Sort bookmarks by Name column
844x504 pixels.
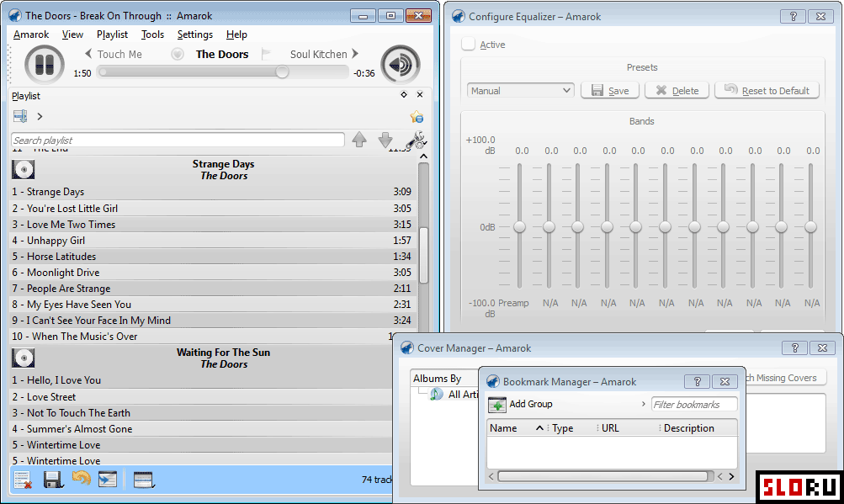(x=517, y=428)
